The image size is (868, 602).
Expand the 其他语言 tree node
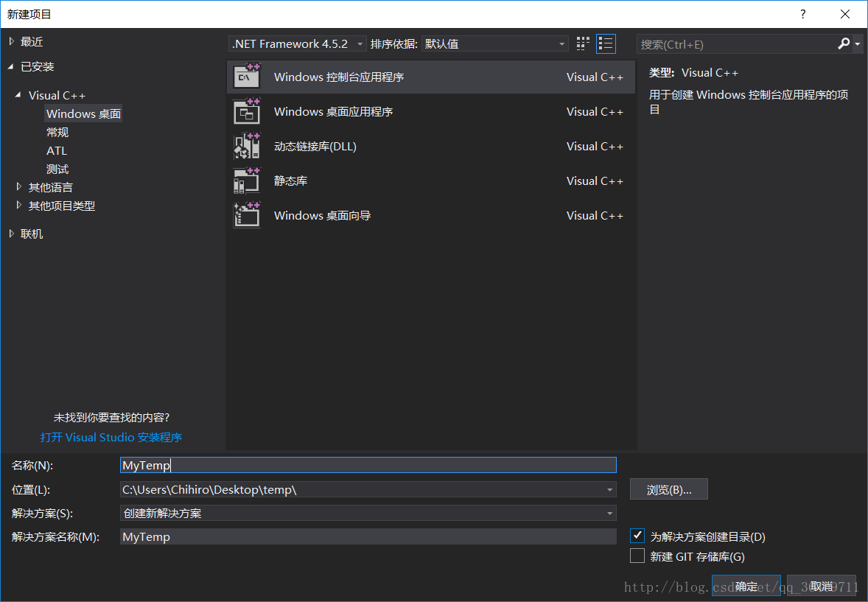(19, 186)
